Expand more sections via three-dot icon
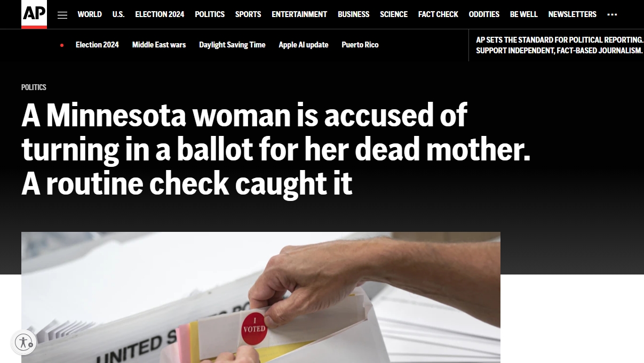The height and width of the screenshot is (363, 644). 612,14
